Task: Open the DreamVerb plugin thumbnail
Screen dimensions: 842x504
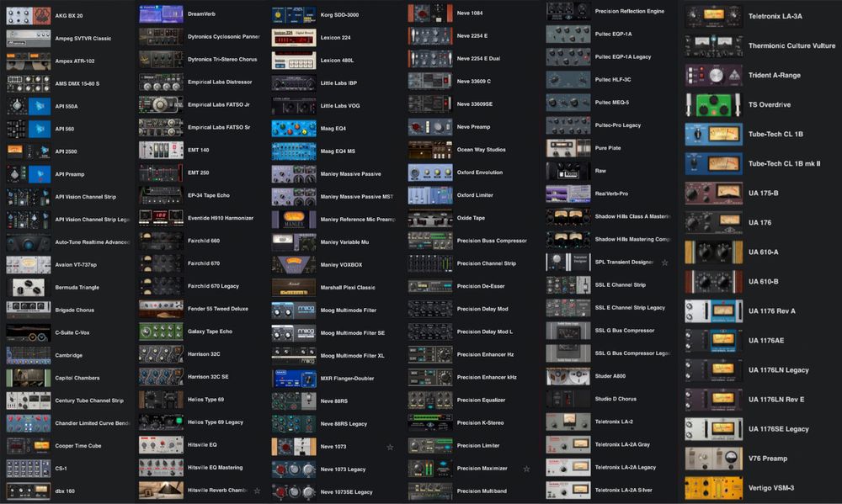Action: point(161,14)
